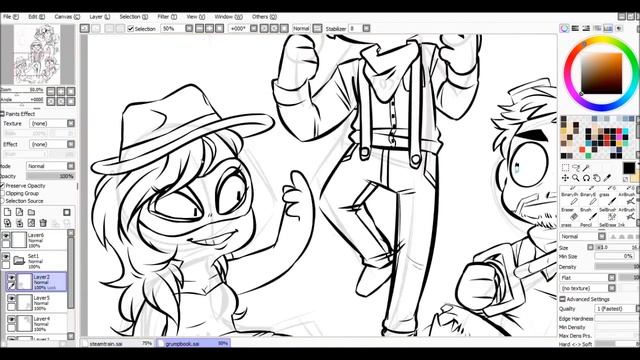Viewport: 640px width, 360px height.
Task: Switch to the steamtrain.sai document tab
Action: pos(118,344)
